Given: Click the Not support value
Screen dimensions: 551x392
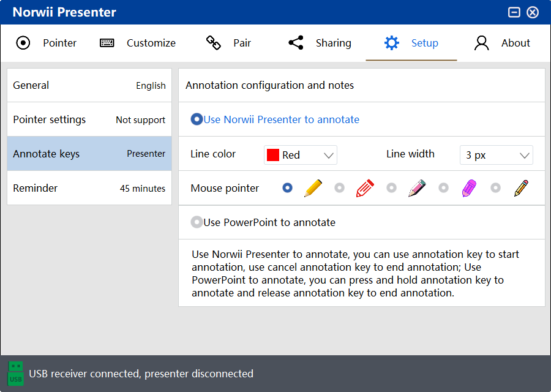Looking at the screenshot, I should click(x=141, y=120).
